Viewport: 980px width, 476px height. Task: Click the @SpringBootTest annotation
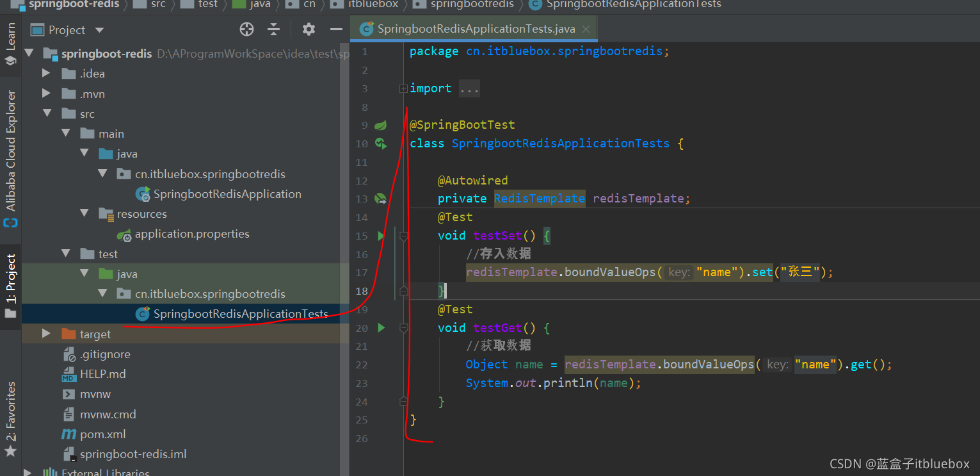pos(462,125)
